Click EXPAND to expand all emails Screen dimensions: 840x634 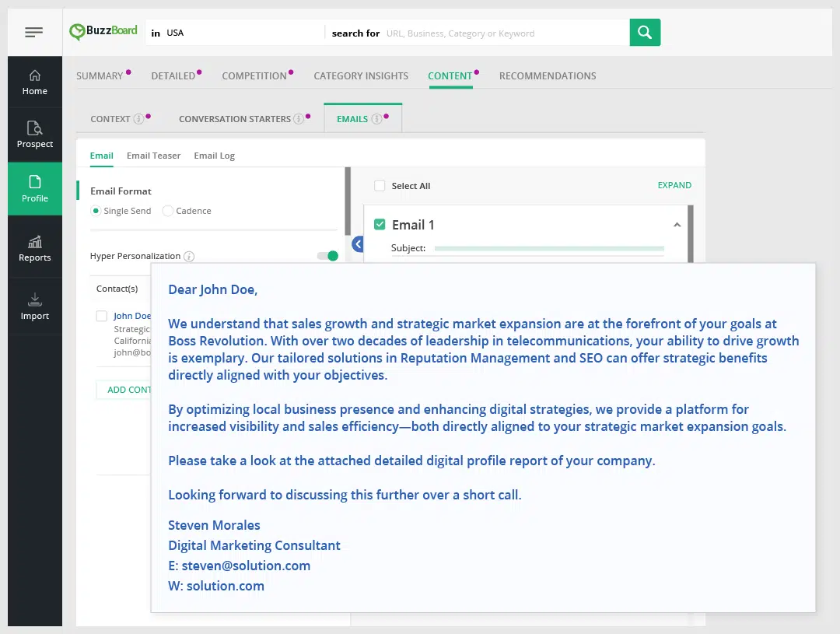click(x=674, y=185)
